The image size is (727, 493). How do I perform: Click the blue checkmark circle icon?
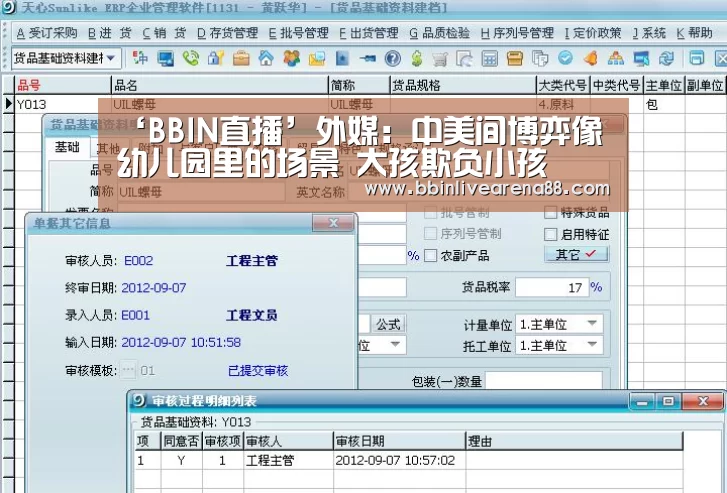click(x=565, y=58)
